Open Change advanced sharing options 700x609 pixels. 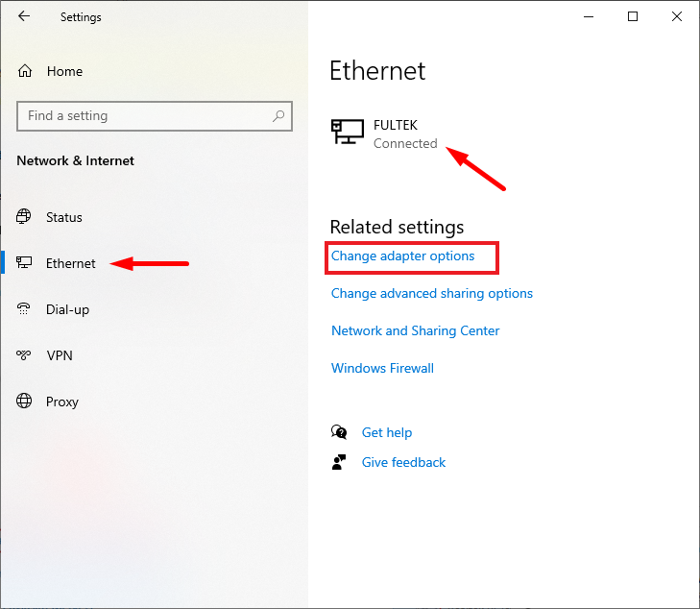(431, 293)
